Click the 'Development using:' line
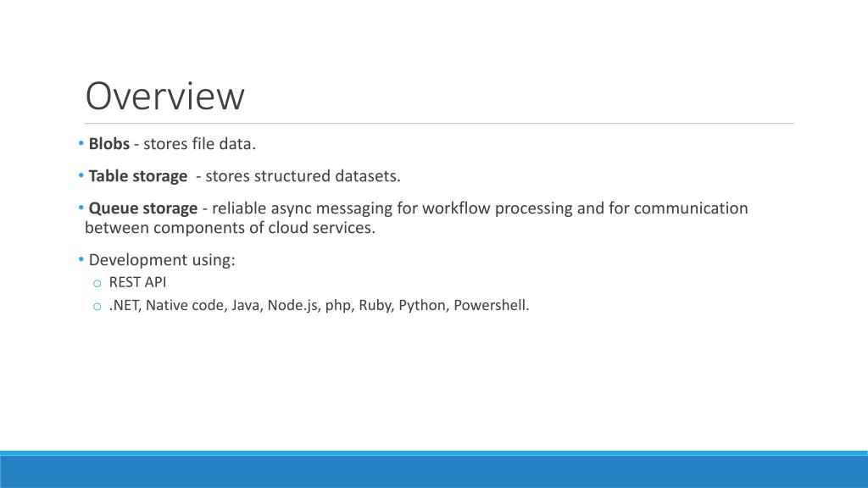Screen dimensions: 868x488 pyautogui.click(x=162, y=259)
